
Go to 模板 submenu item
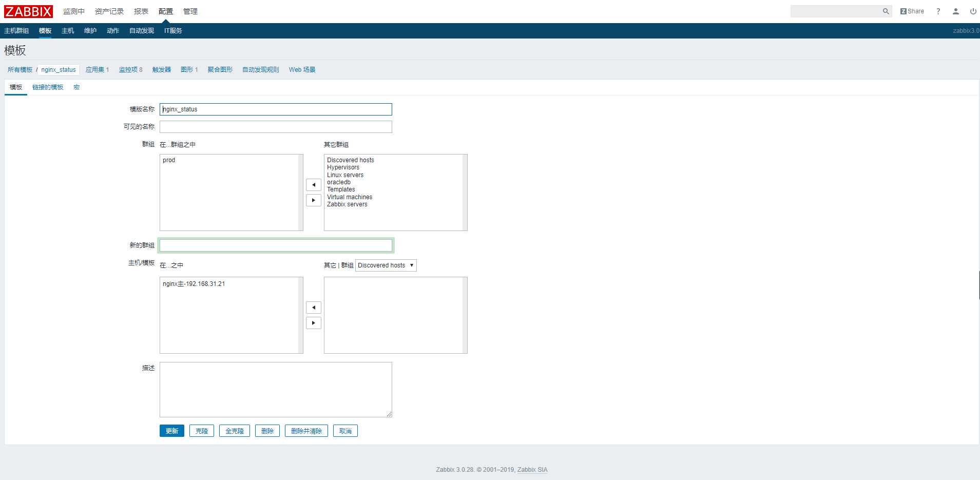[45, 31]
